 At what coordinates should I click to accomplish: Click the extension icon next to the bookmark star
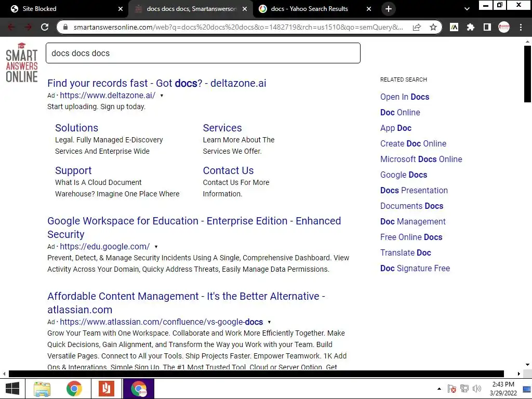pos(454,27)
